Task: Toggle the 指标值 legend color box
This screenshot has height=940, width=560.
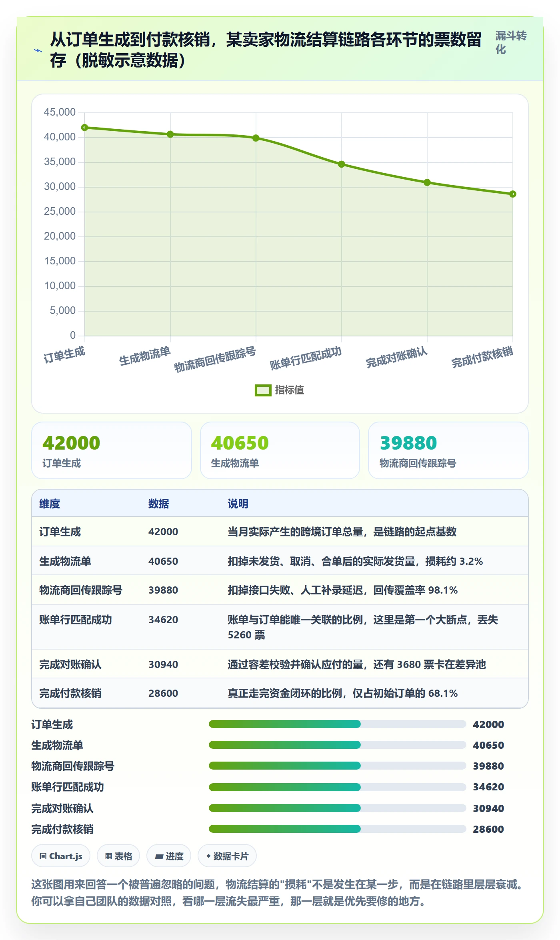Action: 263,390
